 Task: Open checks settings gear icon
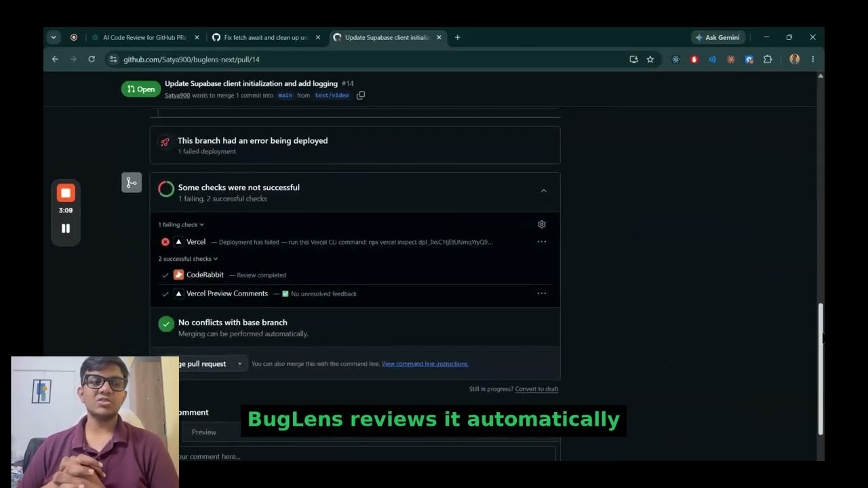(541, 224)
